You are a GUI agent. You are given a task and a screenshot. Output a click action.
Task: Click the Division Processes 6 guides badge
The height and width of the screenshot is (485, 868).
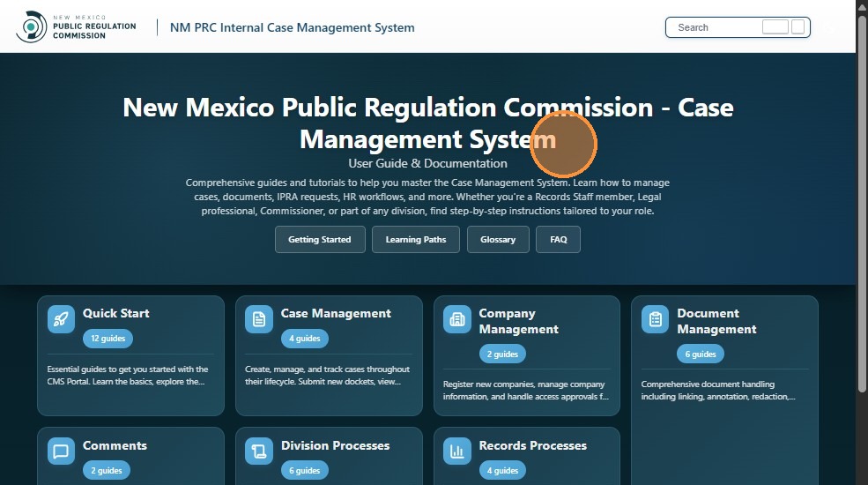[x=305, y=470]
